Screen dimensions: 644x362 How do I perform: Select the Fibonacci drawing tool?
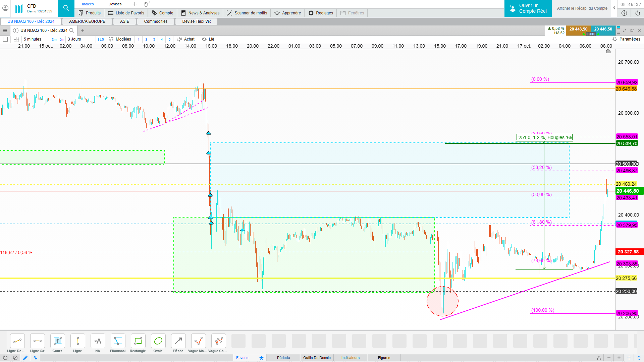(118, 341)
